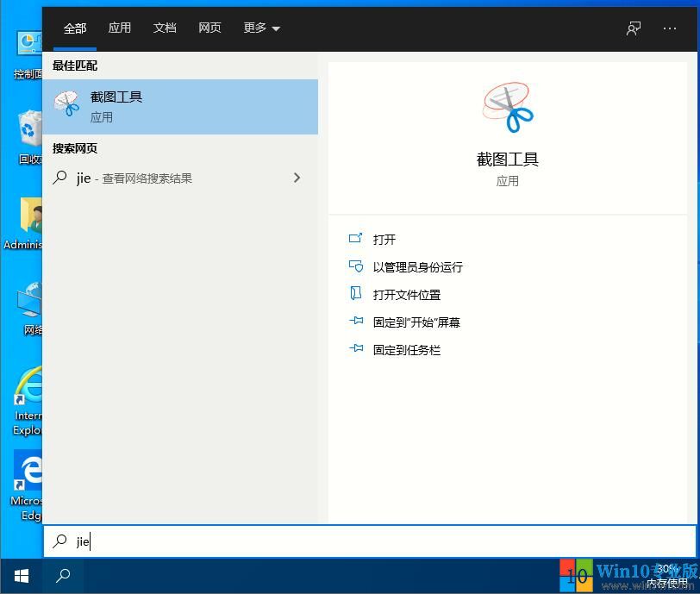Click the 最佳匹配 heading
This screenshot has height=594, width=700.
[74, 66]
